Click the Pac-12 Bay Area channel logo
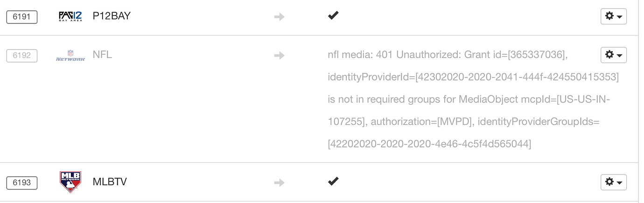Viewport: 644px width, 203px height. coord(70,17)
